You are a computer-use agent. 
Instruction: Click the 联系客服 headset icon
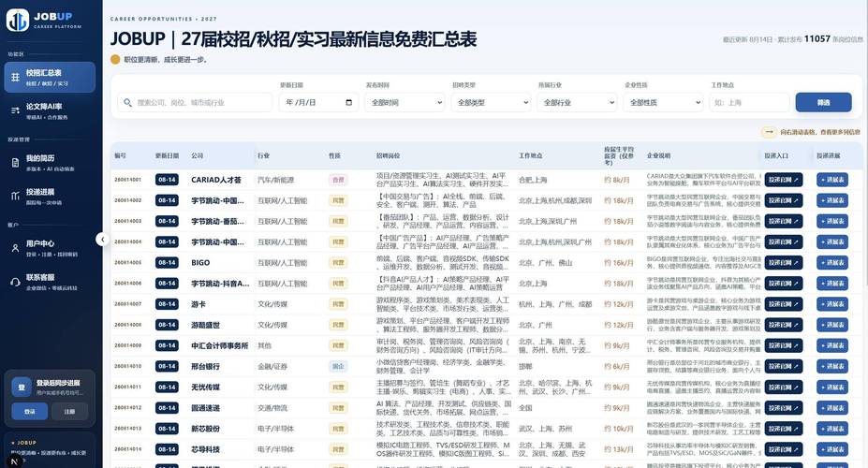pyautogui.click(x=16, y=282)
